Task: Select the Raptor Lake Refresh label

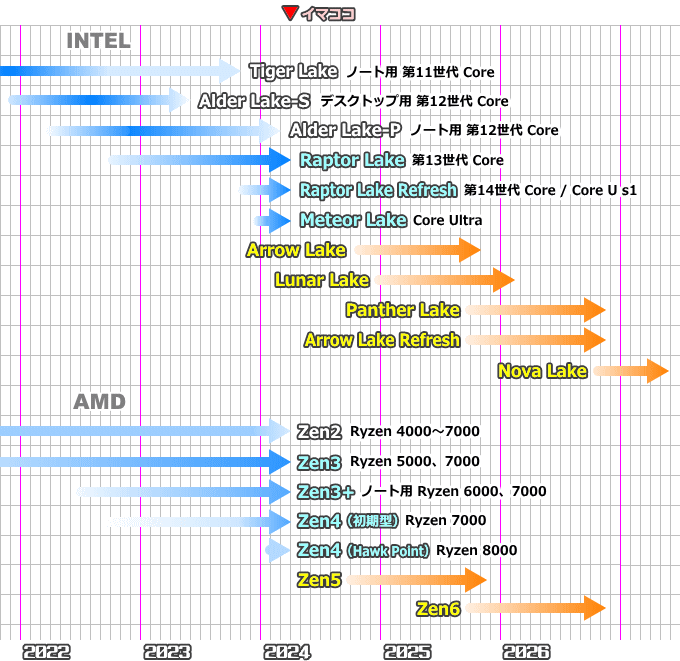Action: point(378,190)
